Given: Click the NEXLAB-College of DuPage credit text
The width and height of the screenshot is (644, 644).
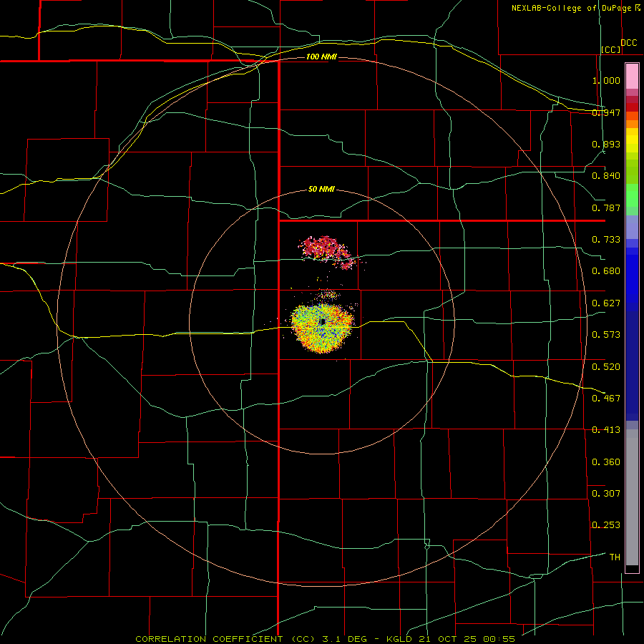Looking at the screenshot, I should (571, 8).
